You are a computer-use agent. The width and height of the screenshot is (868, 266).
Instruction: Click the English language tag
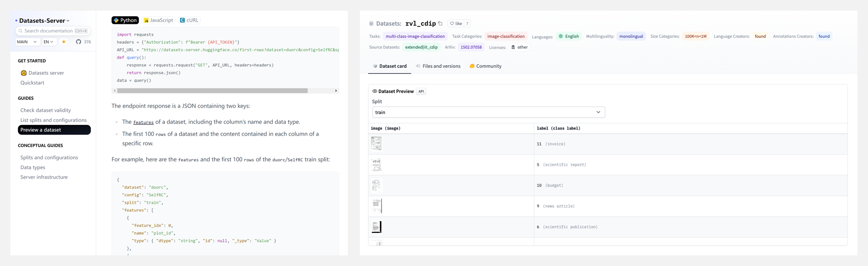tap(568, 36)
